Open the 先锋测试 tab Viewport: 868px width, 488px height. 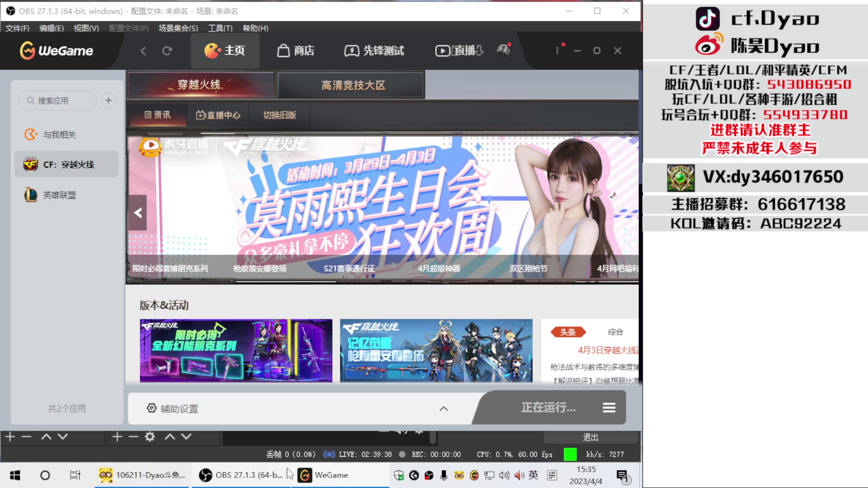point(374,51)
